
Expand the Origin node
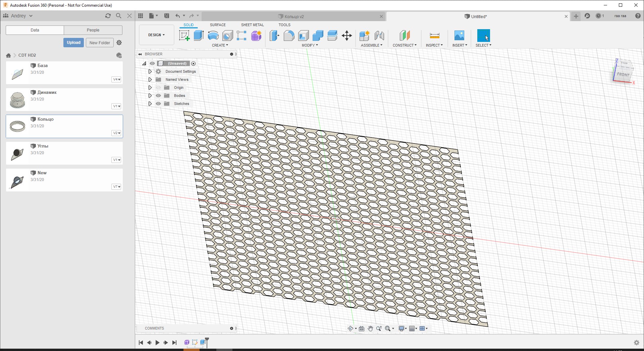pos(150,87)
